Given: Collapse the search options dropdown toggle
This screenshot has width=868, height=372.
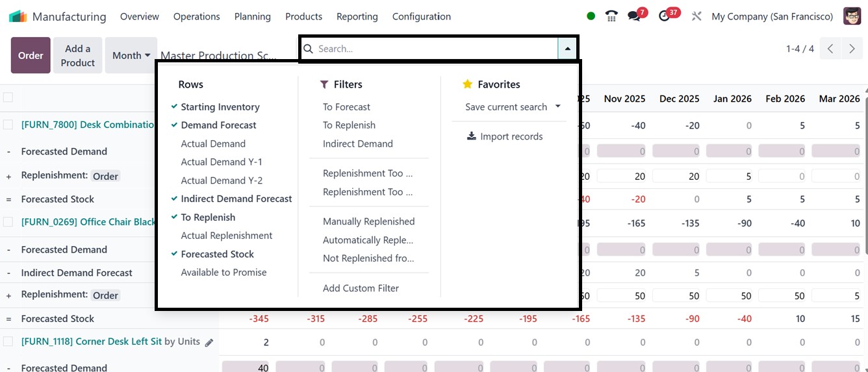Looking at the screenshot, I should (x=567, y=49).
